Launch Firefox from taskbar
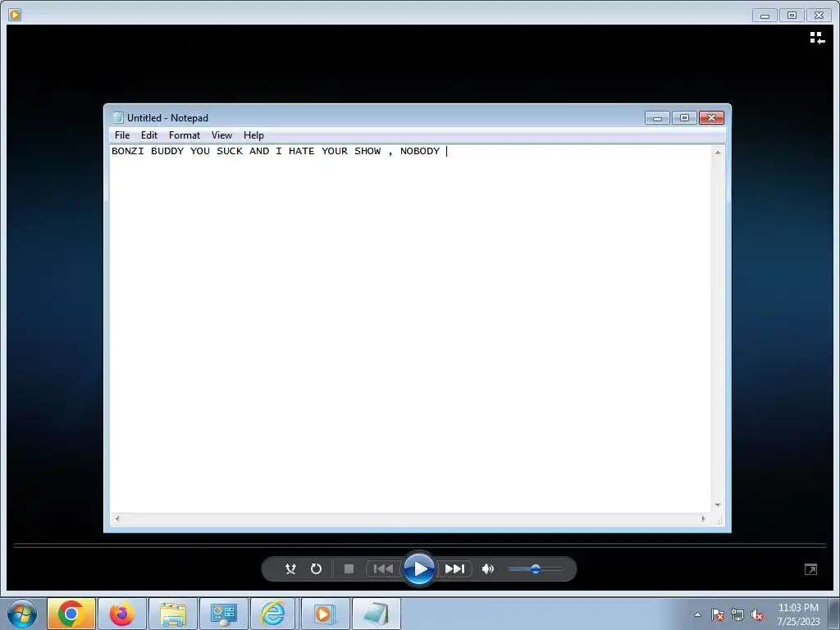 (122, 614)
